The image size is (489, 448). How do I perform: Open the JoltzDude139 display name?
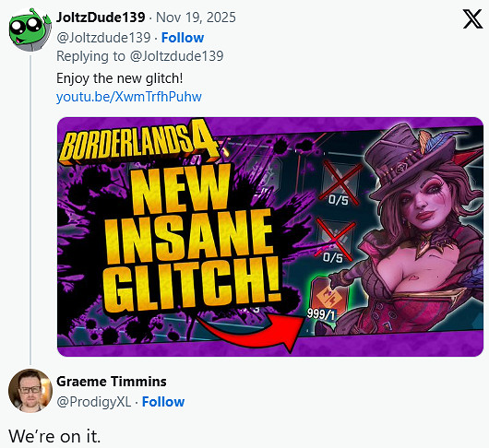[x=101, y=18]
